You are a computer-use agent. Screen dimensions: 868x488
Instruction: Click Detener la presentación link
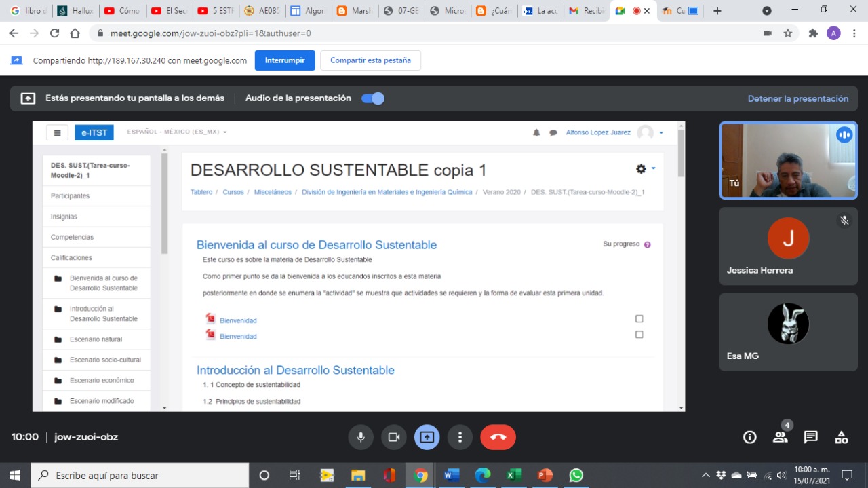797,98
